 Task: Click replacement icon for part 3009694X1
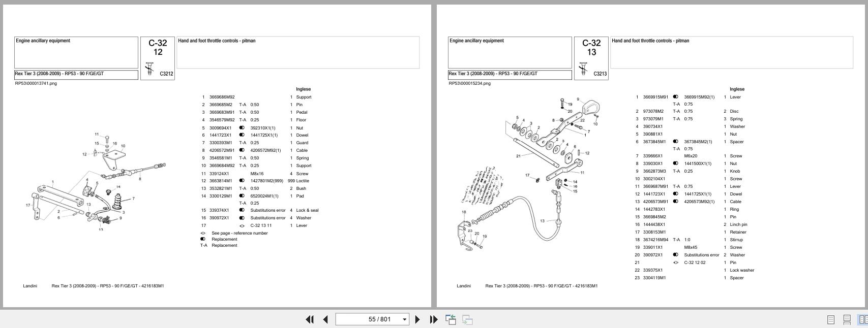click(x=242, y=128)
